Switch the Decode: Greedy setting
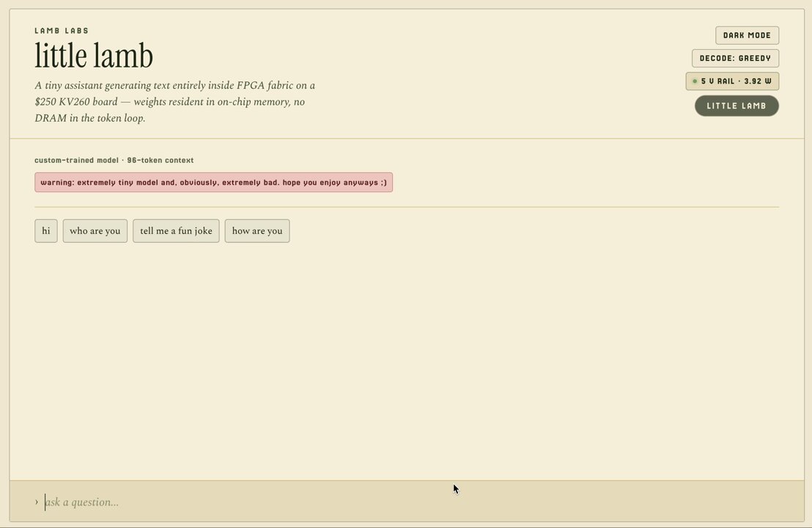The height and width of the screenshot is (528, 812). coord(735,58)
